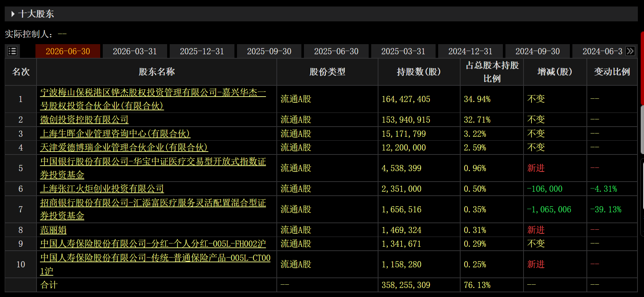Click 新进 in rank 5 row
This screenshot has width=644, height=297.
coord(536,168)
